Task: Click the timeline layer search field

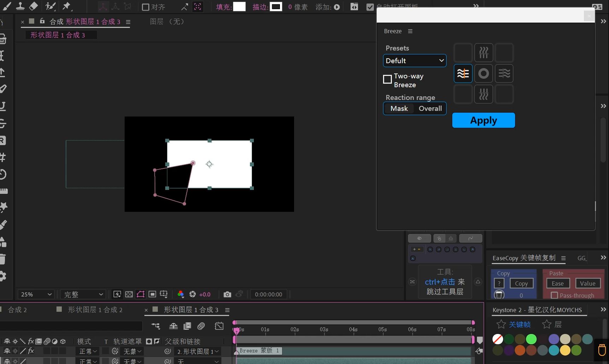Action: [x=71, y=326]
